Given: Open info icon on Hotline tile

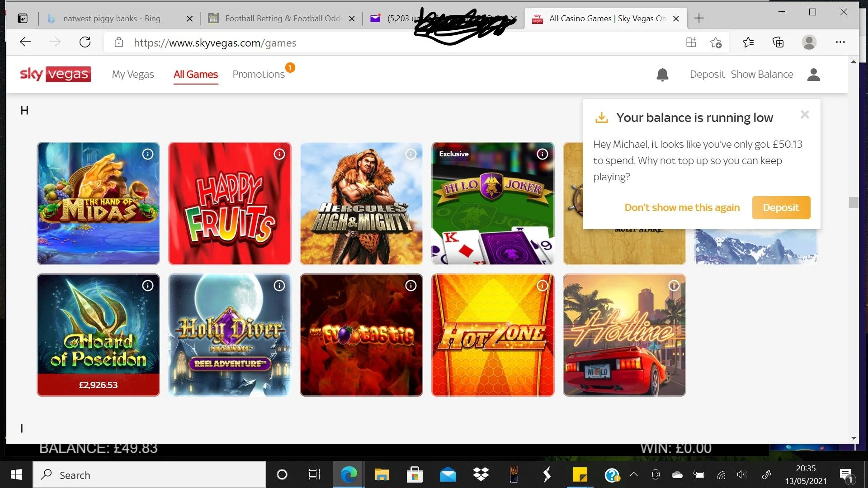Looking at the screenshot, I should coord(674,286).
